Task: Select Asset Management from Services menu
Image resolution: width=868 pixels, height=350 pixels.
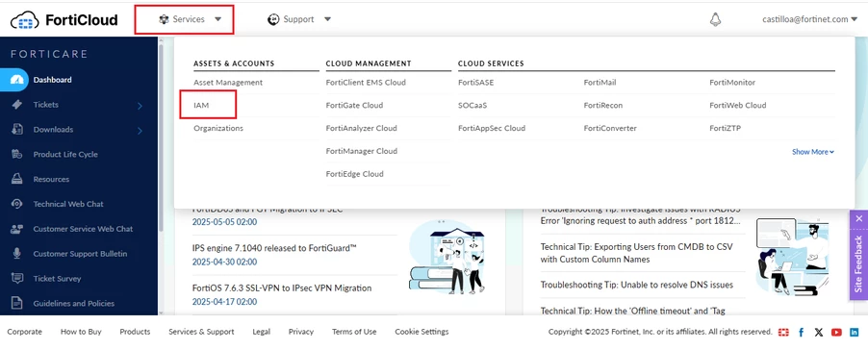Action: point(228,83)
